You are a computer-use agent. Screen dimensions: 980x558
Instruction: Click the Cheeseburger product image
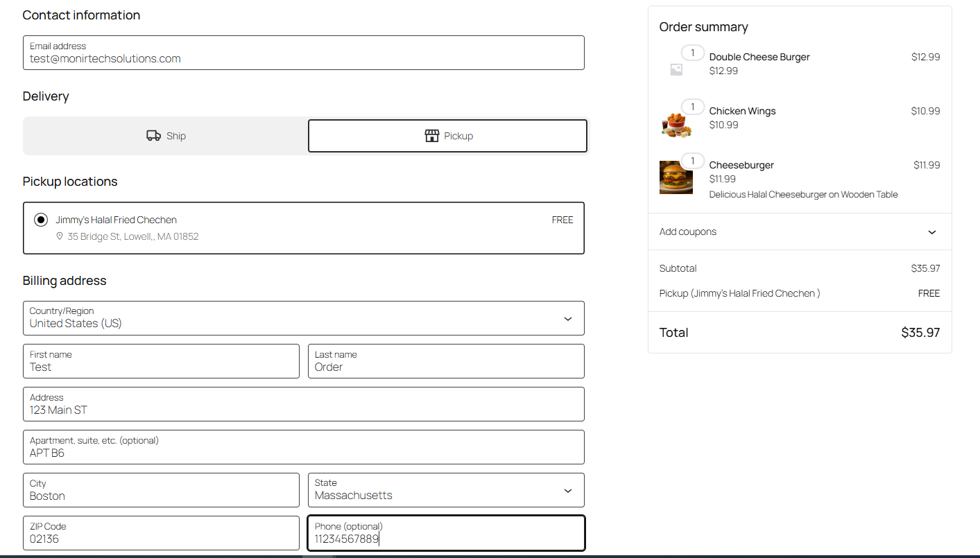[676, 177]
